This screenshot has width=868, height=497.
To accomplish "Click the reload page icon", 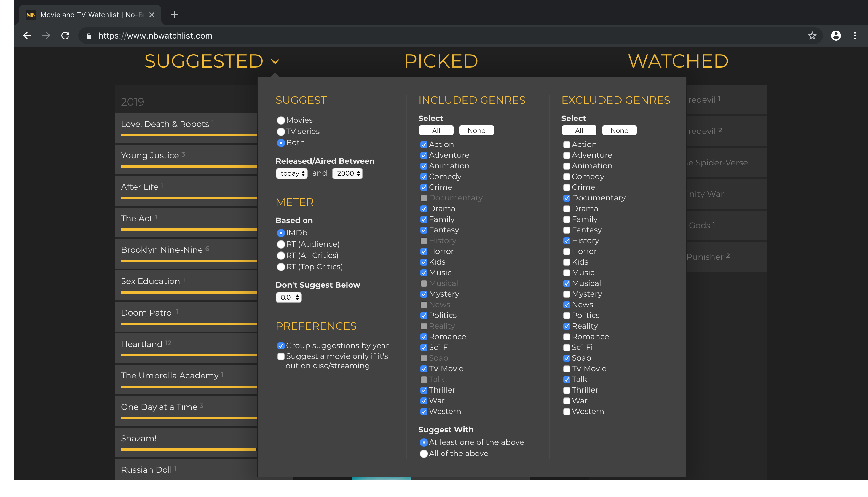I will (x=66, y=36).
